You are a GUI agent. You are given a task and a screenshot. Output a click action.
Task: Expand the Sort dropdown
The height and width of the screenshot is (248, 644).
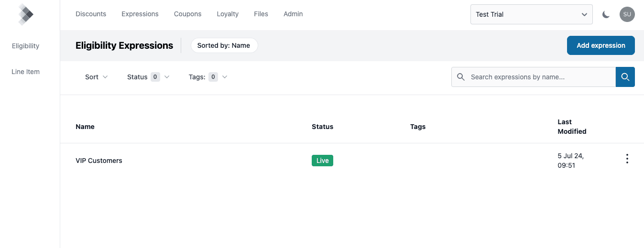click(96, 77)
